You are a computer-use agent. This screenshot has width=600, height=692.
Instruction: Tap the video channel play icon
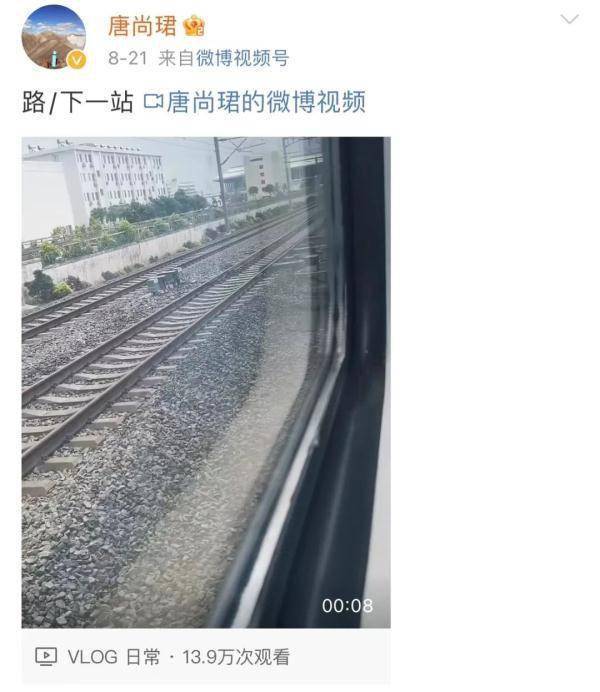tap(46, 657)
